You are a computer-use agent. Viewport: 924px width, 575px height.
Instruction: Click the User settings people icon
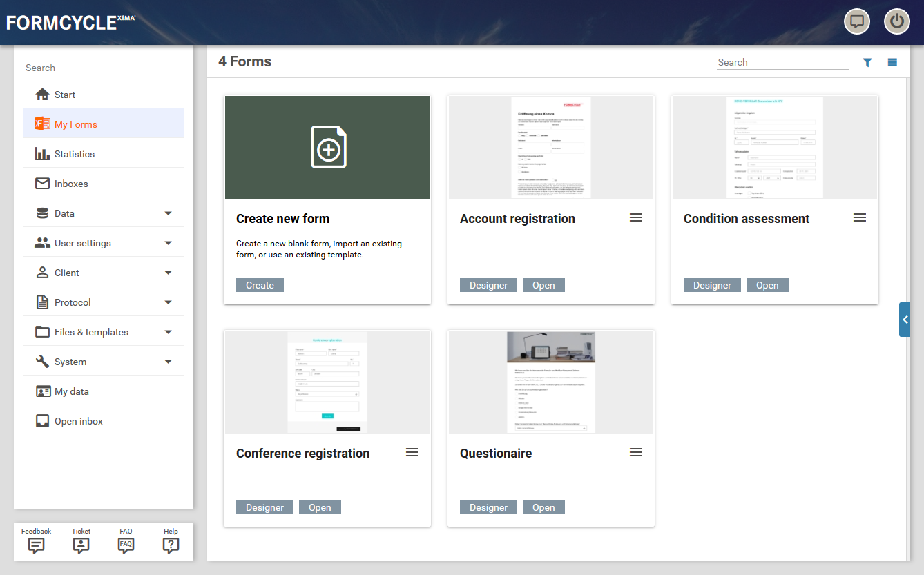coord(43,243)
